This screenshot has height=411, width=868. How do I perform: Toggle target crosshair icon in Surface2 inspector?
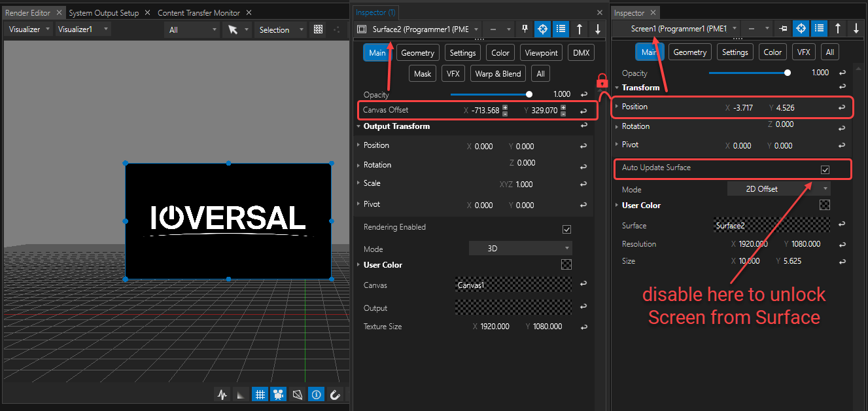click(542, 29)
